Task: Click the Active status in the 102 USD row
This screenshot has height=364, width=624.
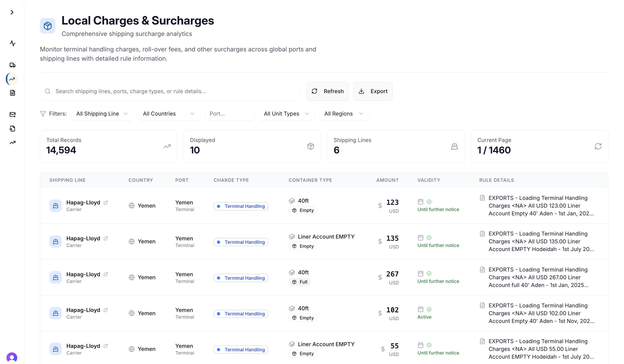Action: click(x=424, y=317)
